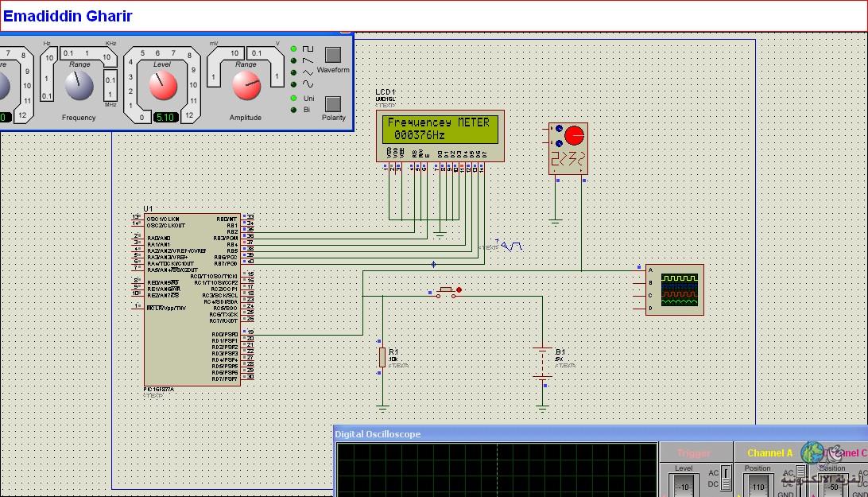Click the oscilloscope waveform display screen
The height and width of the screenshot is (497, 868).
(497, 470)
